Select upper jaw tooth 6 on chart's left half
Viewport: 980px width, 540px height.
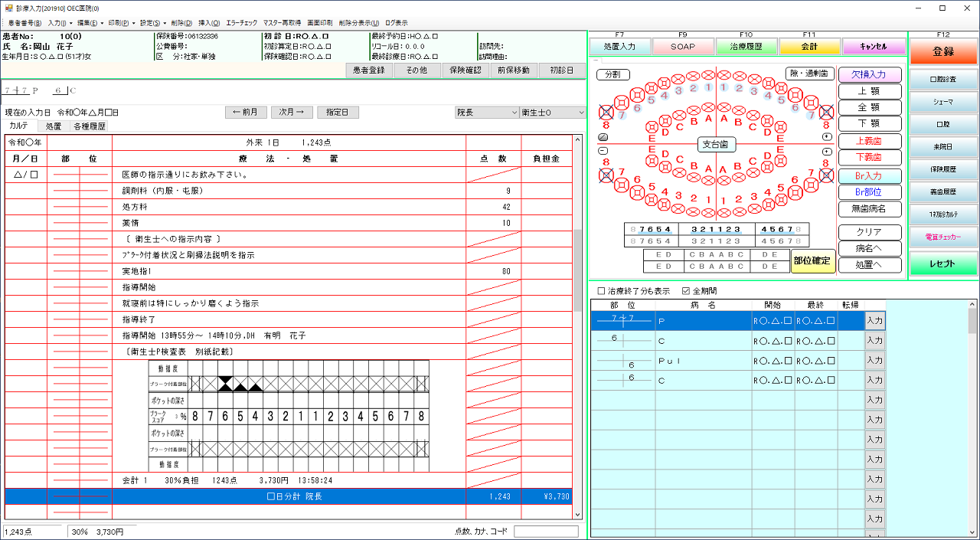click(x=637, y=95)
